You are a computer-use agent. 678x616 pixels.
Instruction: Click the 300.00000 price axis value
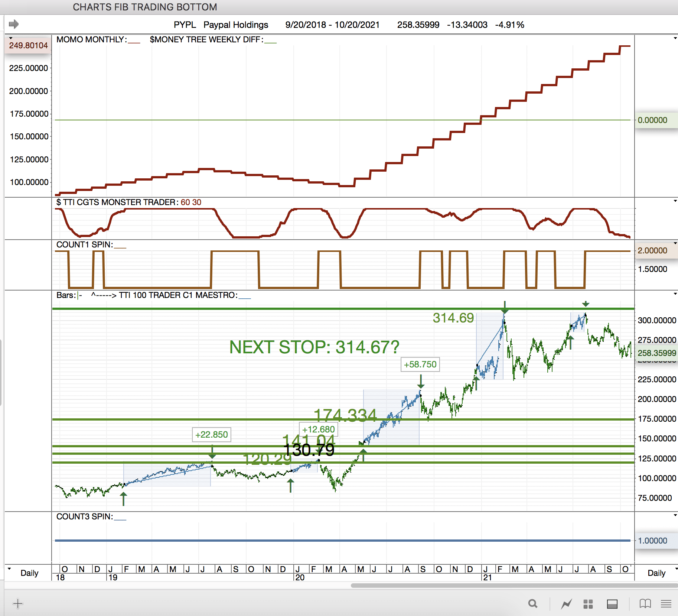click(x=657, y=320)
